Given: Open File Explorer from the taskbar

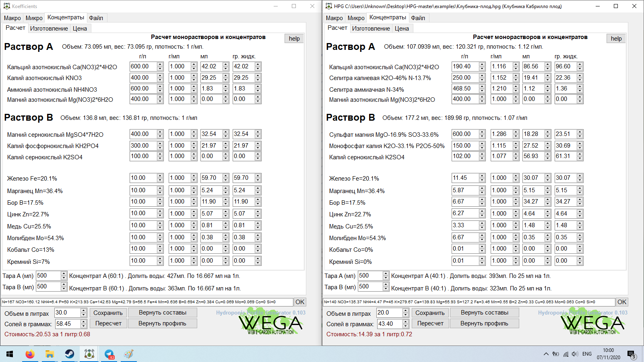Looking at the screenshot, I should pos(50,354).
